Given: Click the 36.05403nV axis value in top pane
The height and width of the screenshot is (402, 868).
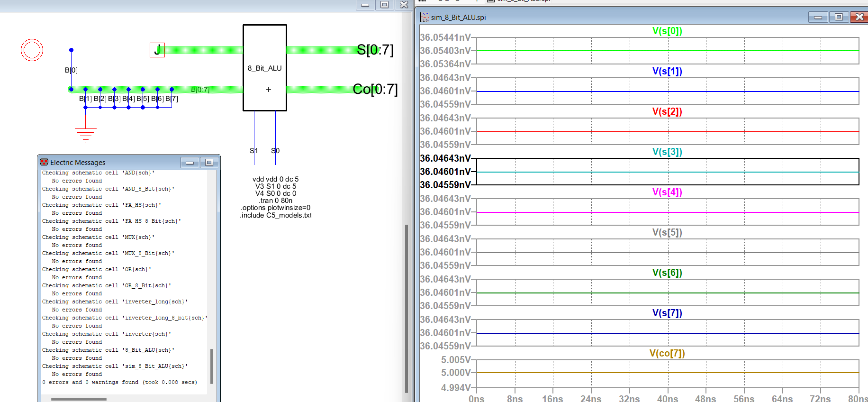Looking at the screenshot, I should 445,50.
